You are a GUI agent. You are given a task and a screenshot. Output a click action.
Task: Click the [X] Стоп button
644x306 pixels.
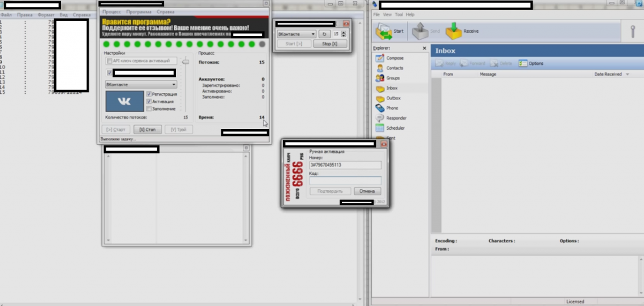click(x=147, y=130)
